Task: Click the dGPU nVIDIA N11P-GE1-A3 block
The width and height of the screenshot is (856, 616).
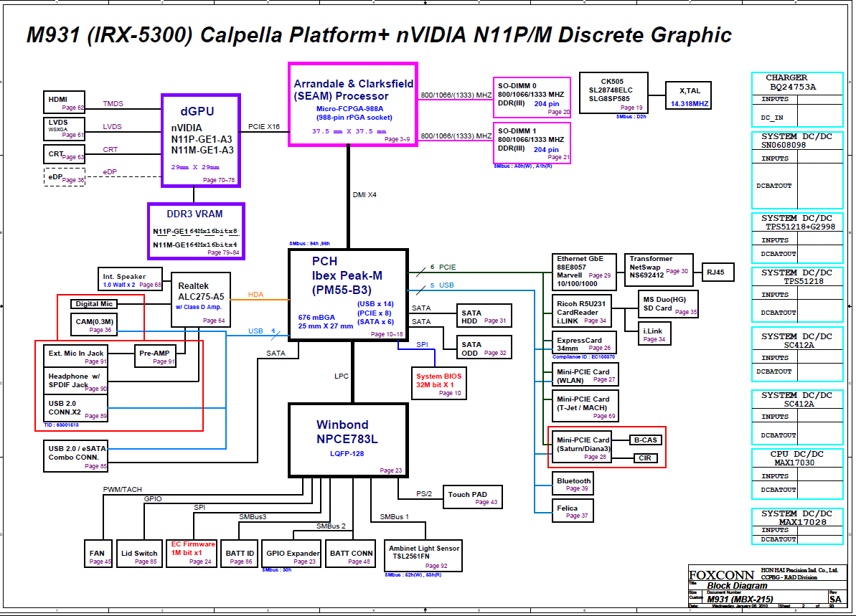Action: coord(201,141)
